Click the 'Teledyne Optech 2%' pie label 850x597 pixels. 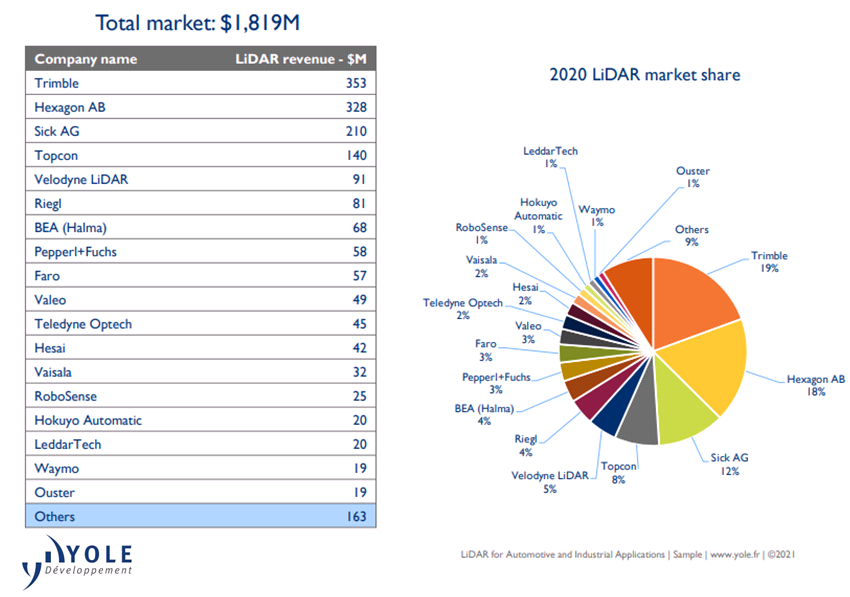463,309
